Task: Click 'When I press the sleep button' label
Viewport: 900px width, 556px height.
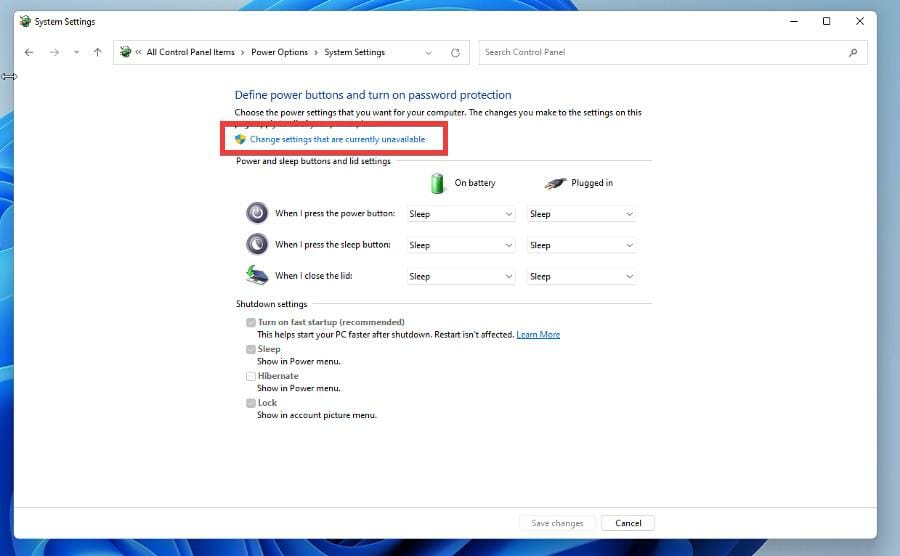Action: (x=333, y=244)
